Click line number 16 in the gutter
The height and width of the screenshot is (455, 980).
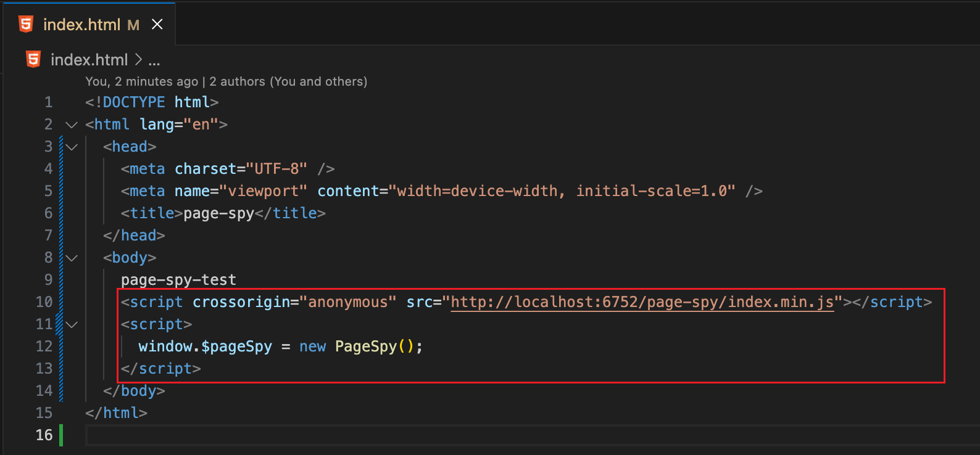44,435
